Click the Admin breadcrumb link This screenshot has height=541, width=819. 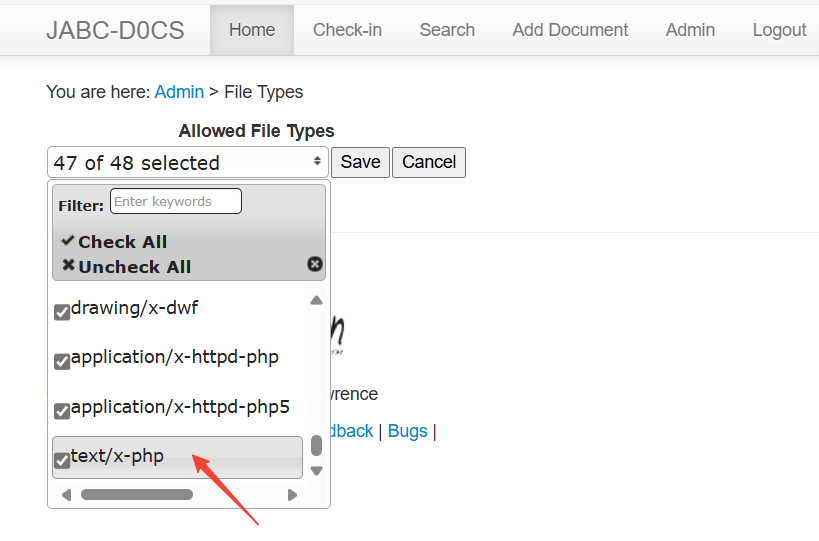[x=179, y=92]
